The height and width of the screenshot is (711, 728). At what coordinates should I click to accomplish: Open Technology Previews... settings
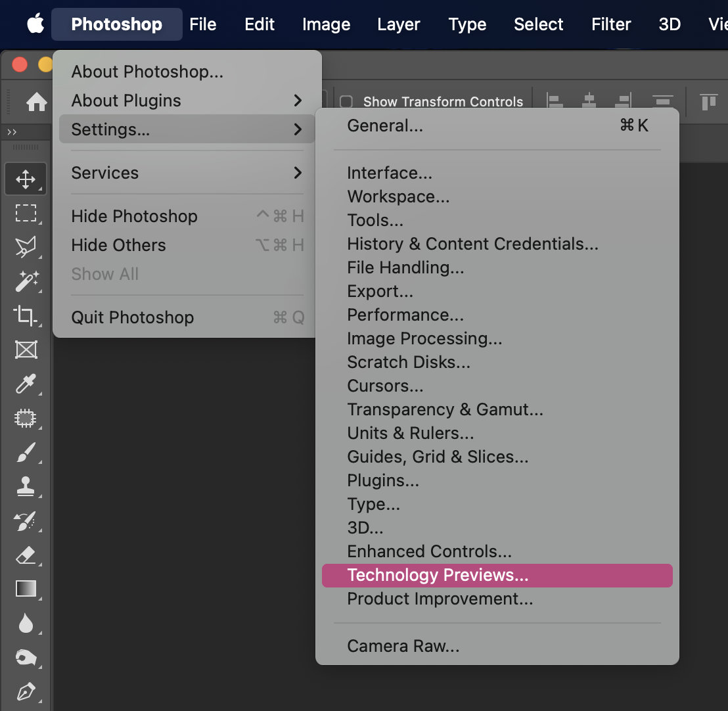click(x=497, y=576)
